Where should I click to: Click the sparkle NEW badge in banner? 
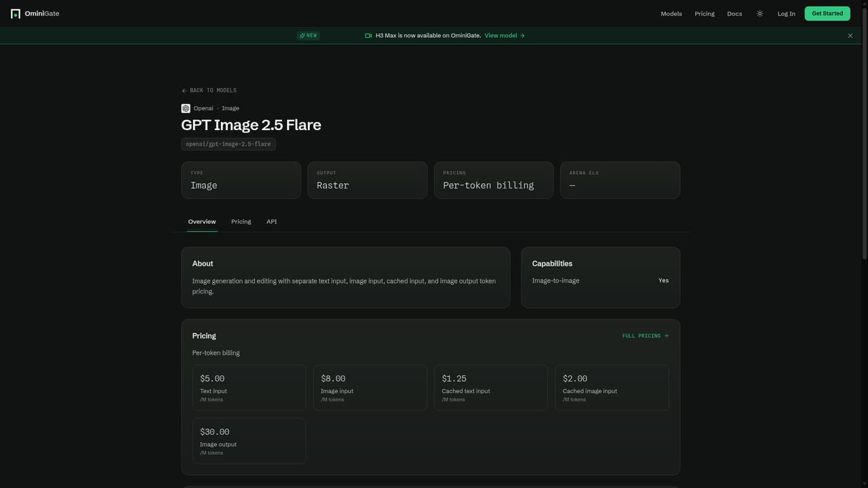coord(308,36)
